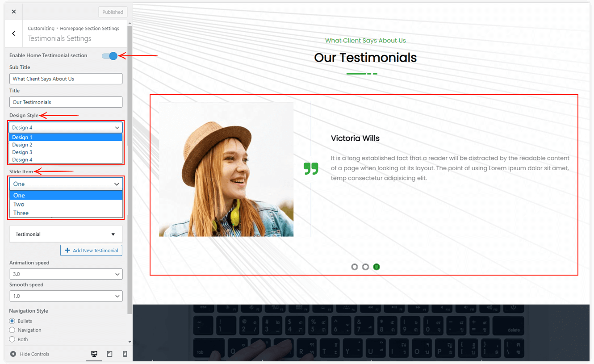Select Both as navigation style
Viewport: 594px width, 364px height.
13,339
